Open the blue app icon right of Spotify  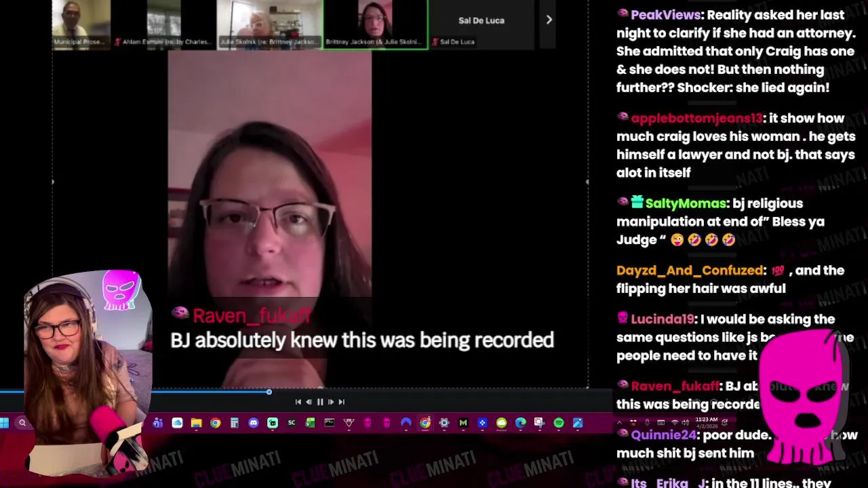[578, 423]
